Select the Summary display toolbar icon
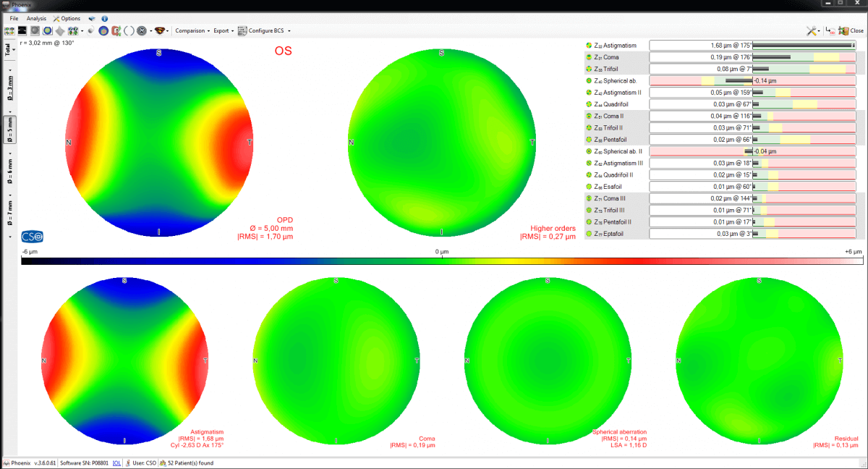 9,30
